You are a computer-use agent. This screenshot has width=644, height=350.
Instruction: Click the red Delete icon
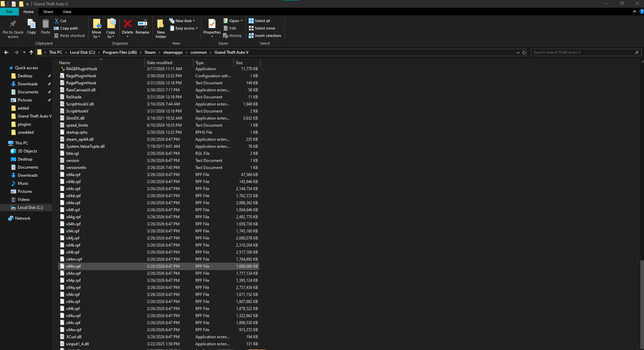[x=127, y=24]
